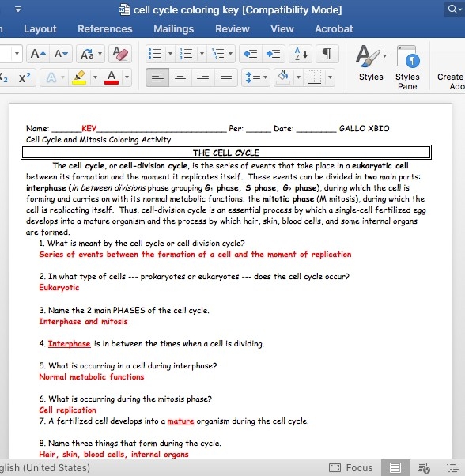Open the Styles gallery
Viewport: 465px width, 476px height.
tap(371, 63)
